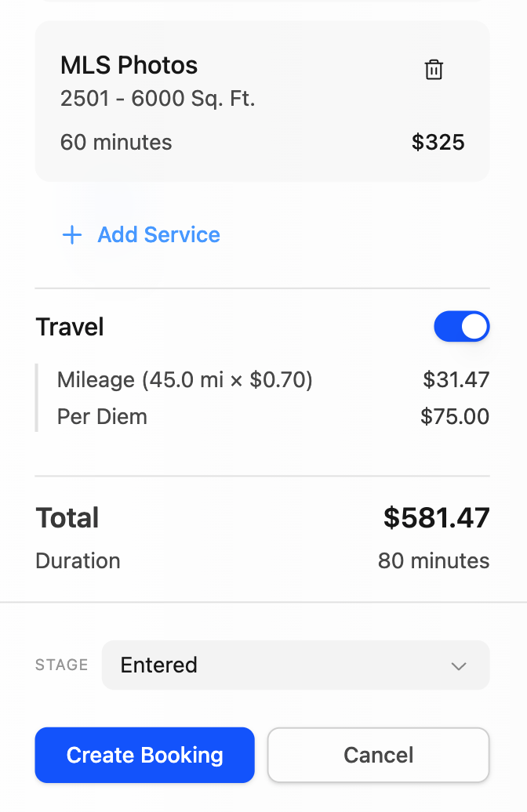
Task: Click the Per Diem line item
Action: [101, 416]
